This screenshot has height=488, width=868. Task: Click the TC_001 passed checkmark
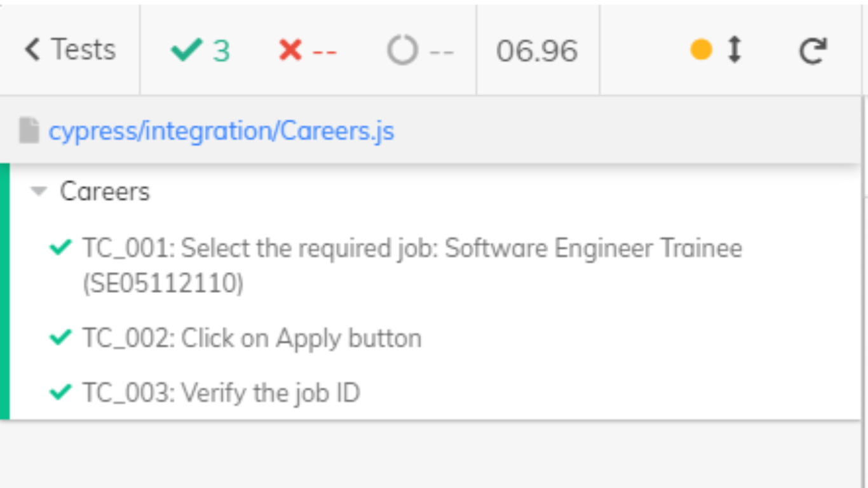60,247
